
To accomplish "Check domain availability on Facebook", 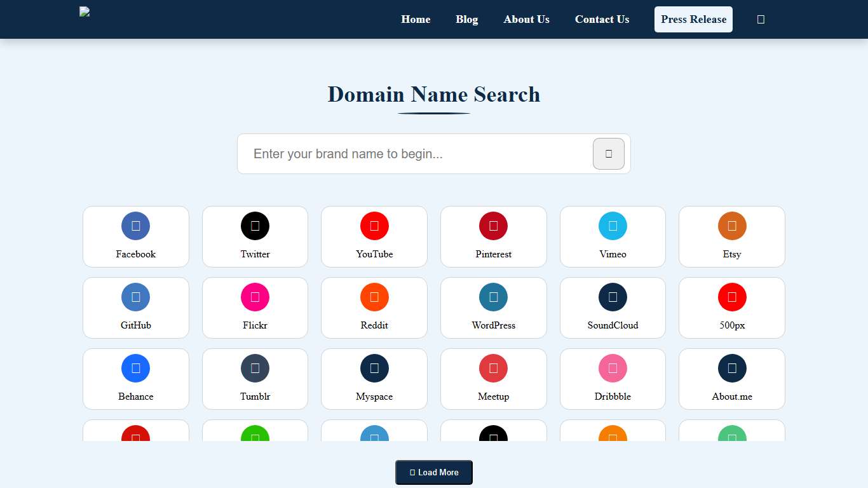I will tap(135, 226).
